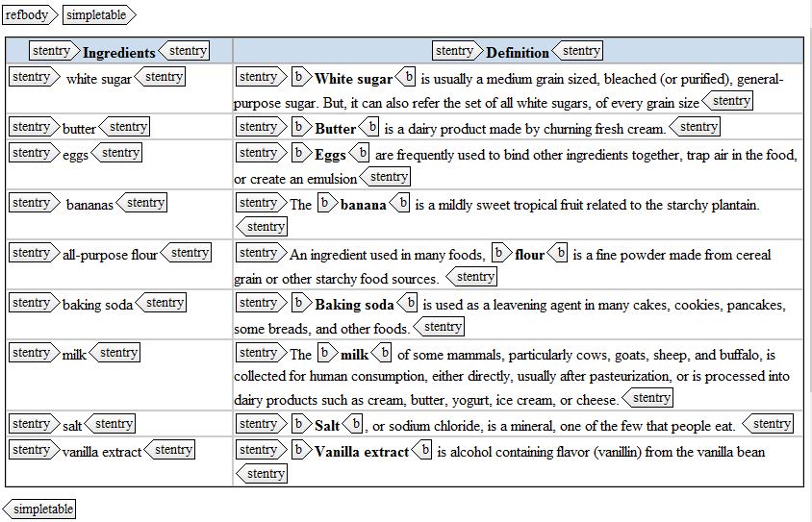
Task: Click closing stentry tag after butter ingredient
Action: click(x=124, y=127)
